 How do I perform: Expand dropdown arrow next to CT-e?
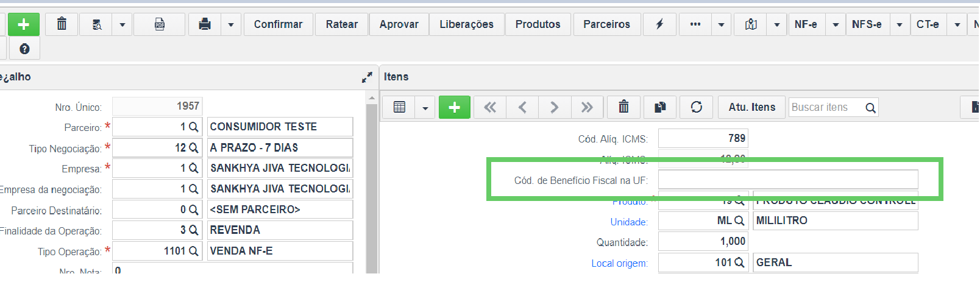click(957, 24)
